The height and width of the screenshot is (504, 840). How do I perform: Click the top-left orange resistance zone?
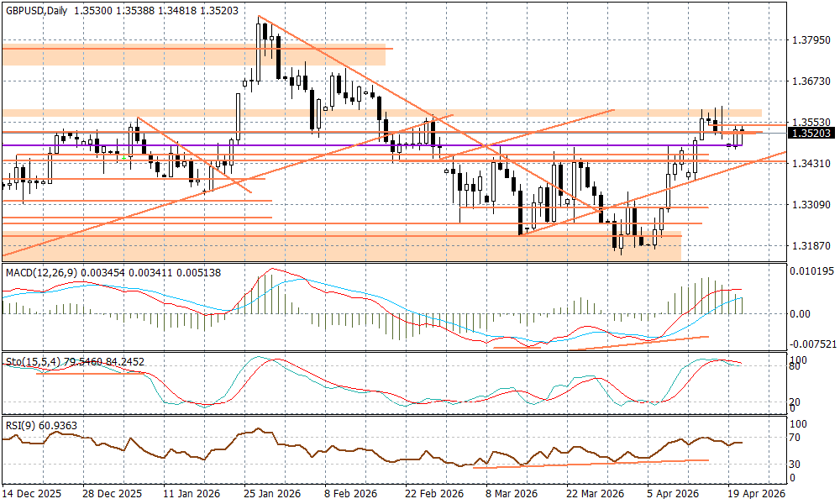[x=193, y=55]
